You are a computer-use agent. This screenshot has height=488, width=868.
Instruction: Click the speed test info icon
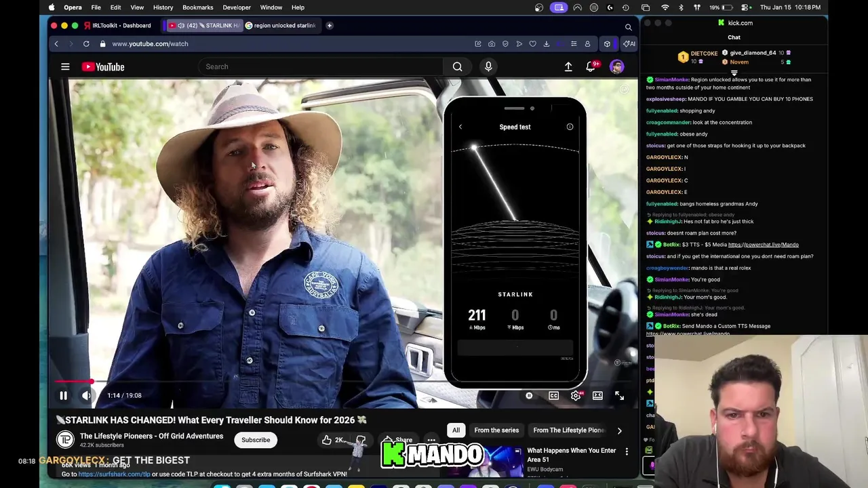click(570, 127)
